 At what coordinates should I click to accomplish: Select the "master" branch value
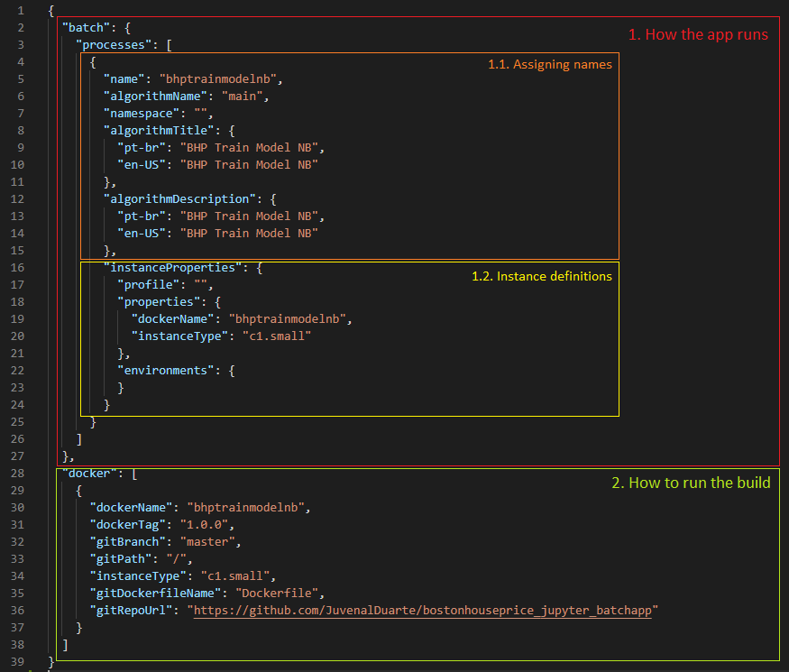(207, 541)
